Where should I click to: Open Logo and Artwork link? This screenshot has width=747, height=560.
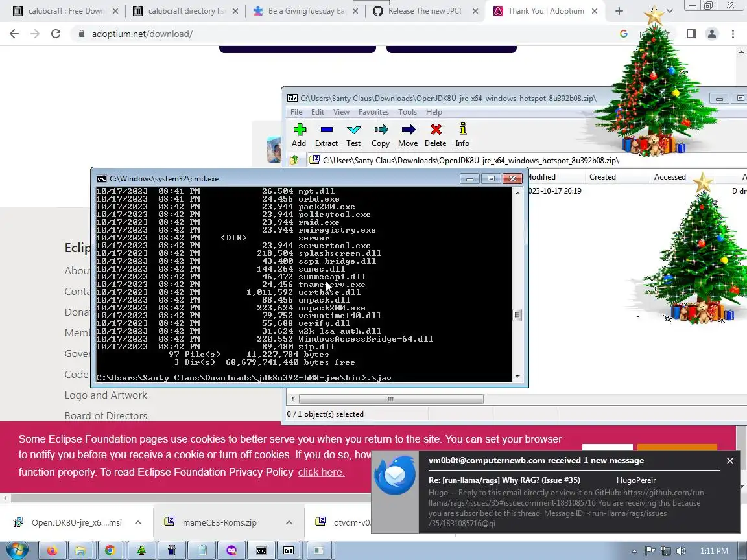pyautogui.click(x=106, y=395)
